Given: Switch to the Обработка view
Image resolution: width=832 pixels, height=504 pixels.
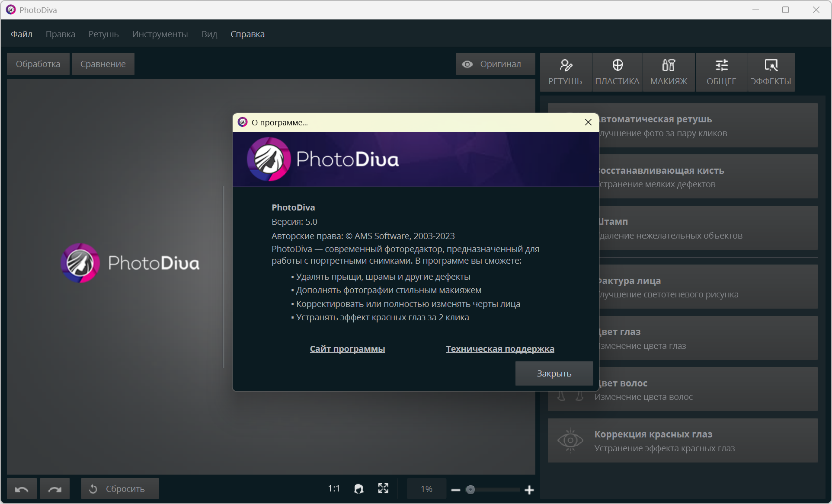Looking at the screenshot, I should pos(38,64).
